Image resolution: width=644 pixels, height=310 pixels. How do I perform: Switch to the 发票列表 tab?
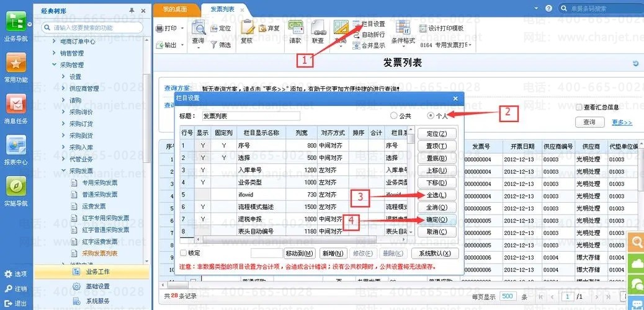(221, 9)
